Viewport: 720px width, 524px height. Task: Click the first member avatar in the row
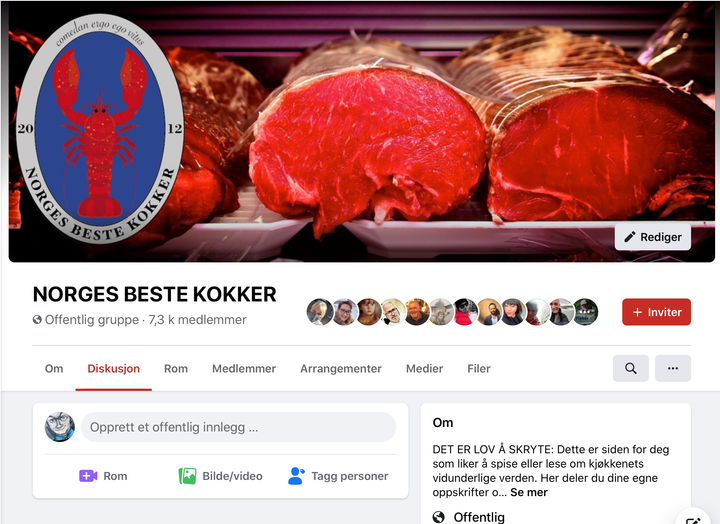[320, 312]
